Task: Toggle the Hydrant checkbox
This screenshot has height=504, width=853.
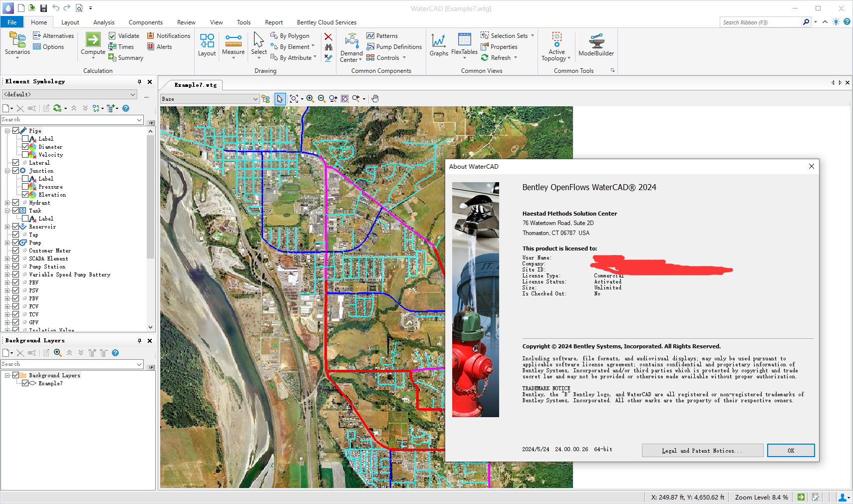Action: click(x=15, y=203)
